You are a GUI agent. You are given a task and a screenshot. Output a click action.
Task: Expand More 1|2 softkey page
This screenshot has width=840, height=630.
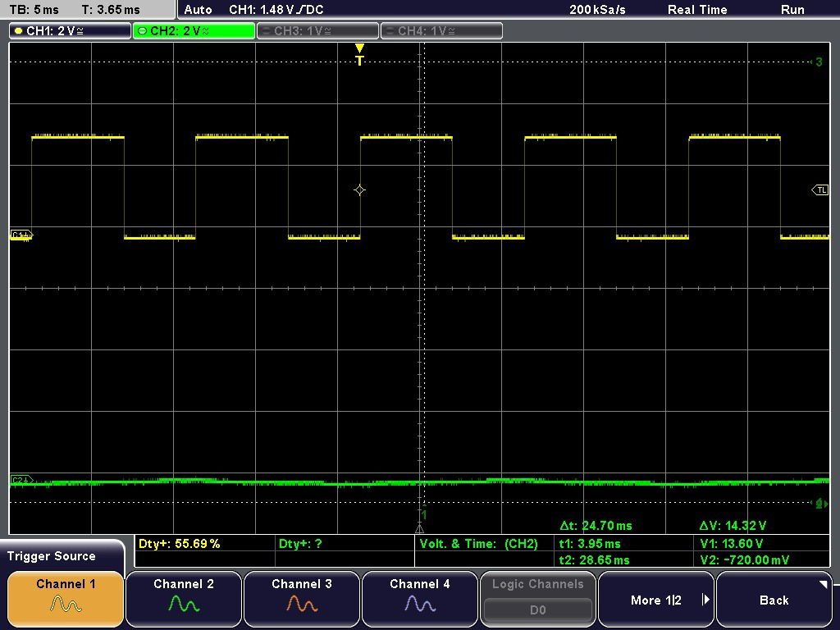[x=656, y=600]
